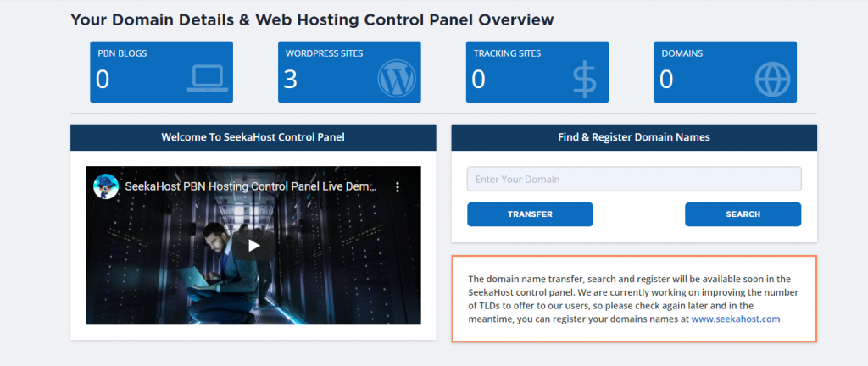Open the www.seekahost.com link

(736, 319)
